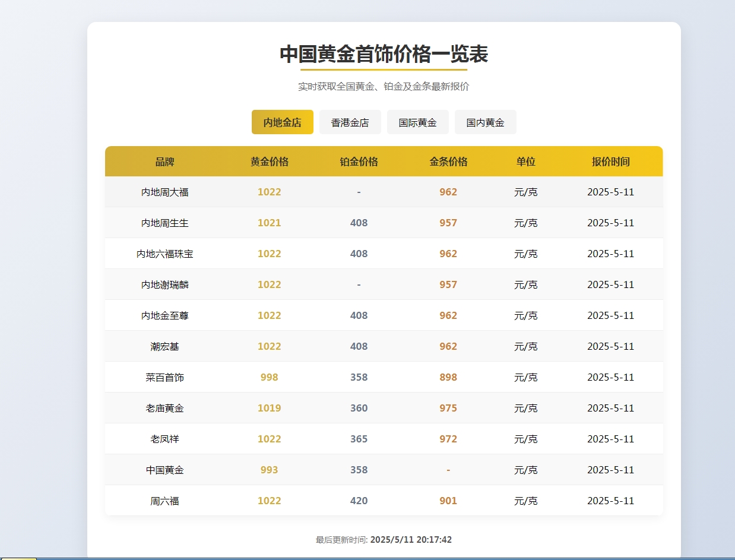Click gold bar price 901 for 周六福

tap(448, 501)
